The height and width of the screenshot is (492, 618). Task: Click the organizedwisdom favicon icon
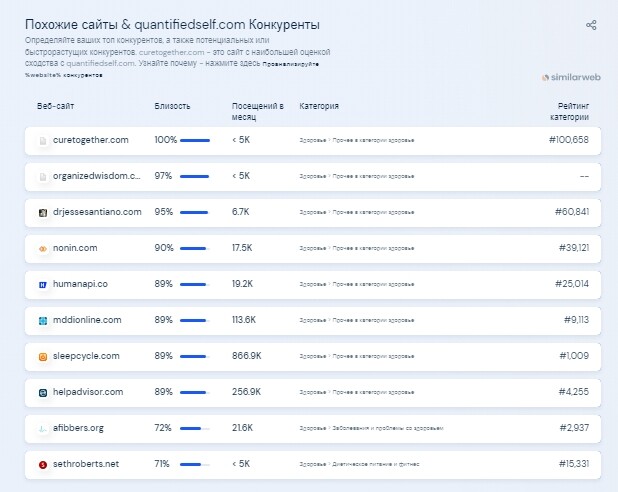tap(43, 177)
